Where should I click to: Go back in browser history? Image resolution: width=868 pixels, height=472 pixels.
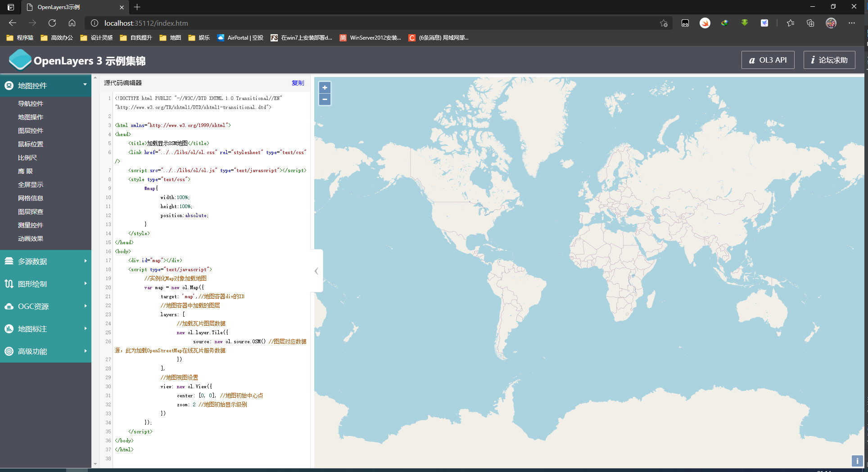pos(13,23)
